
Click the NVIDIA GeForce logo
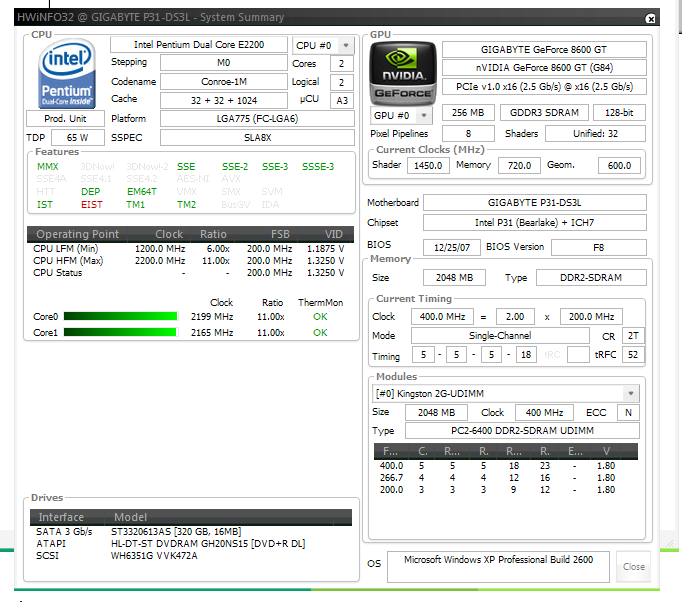[403, 73]
